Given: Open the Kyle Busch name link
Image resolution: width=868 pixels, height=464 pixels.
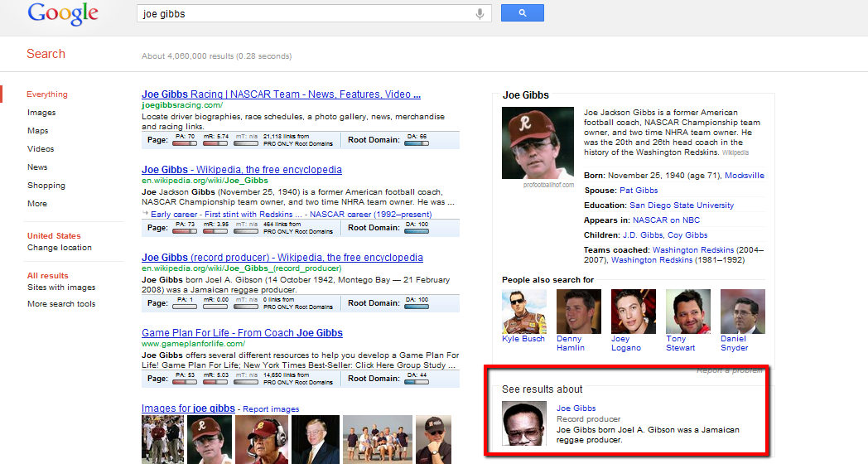Looking at the screenshot, I should (523, 339).
